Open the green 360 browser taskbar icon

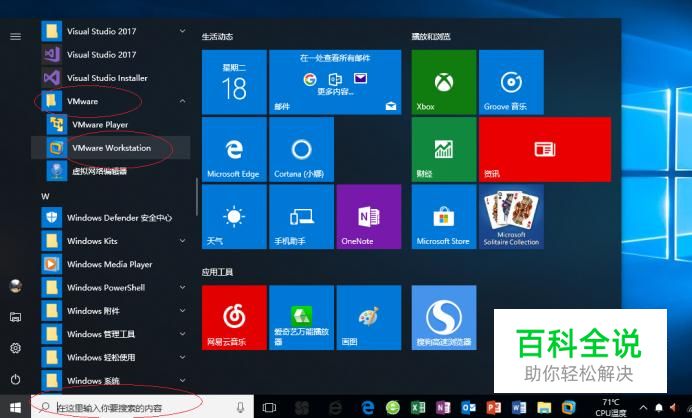392,407
